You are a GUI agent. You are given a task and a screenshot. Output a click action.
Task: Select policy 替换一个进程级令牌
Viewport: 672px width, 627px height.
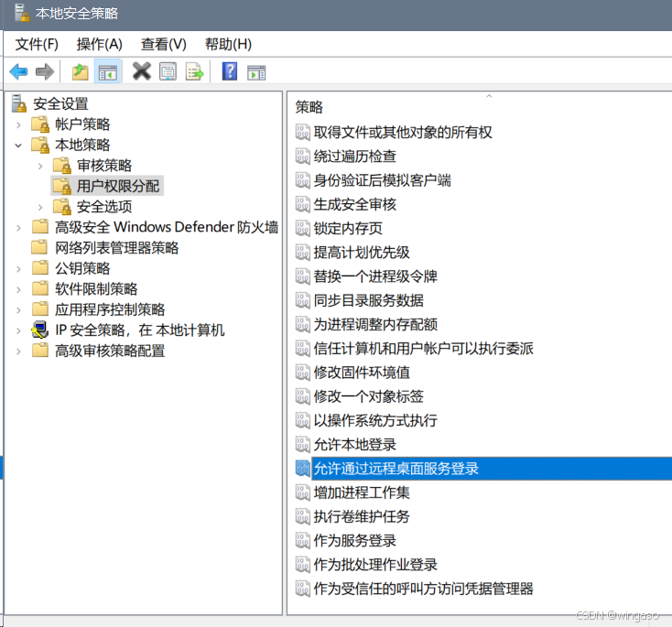[375, 276]
